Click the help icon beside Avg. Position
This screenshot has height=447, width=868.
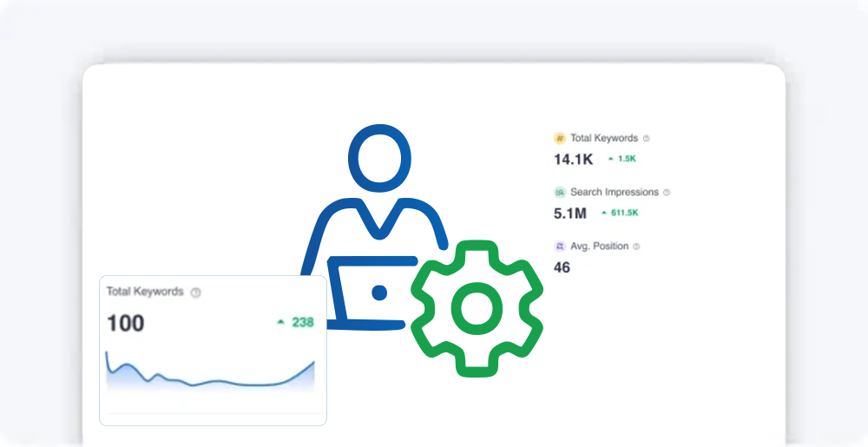(x=636, y=247)
